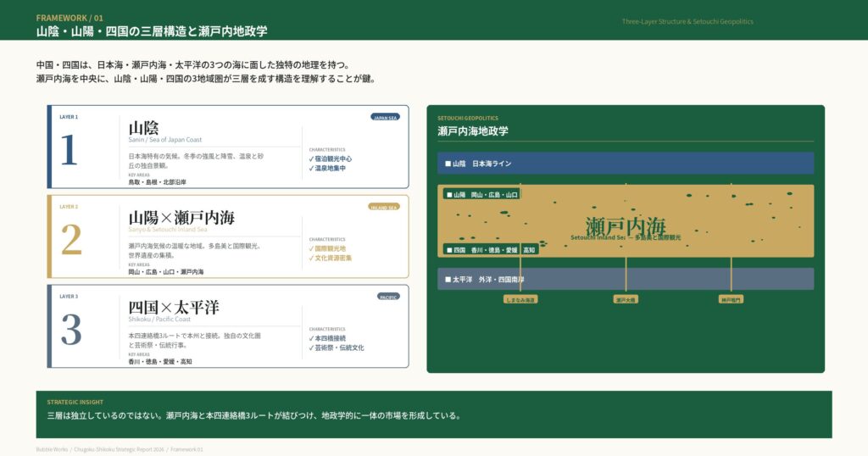Click the PACIFIC badge on Layer 3 card

pyautogui.click(x=388, y=297)
